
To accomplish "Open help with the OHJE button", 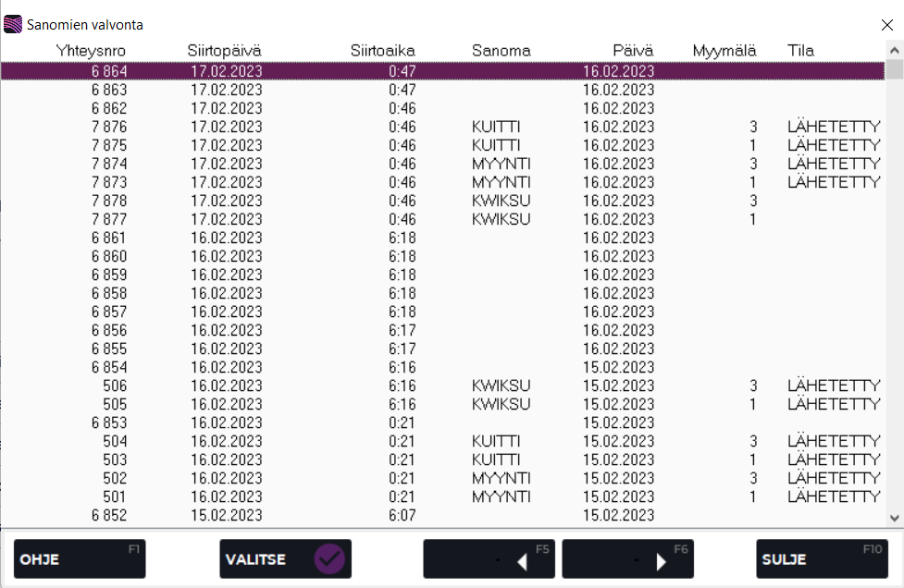I will [x=80, y=559].
